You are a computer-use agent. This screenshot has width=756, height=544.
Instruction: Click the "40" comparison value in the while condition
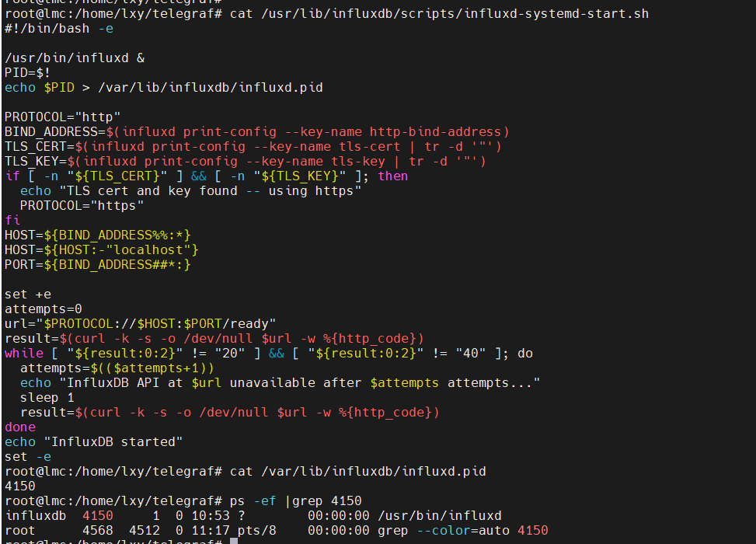(471, 354)
